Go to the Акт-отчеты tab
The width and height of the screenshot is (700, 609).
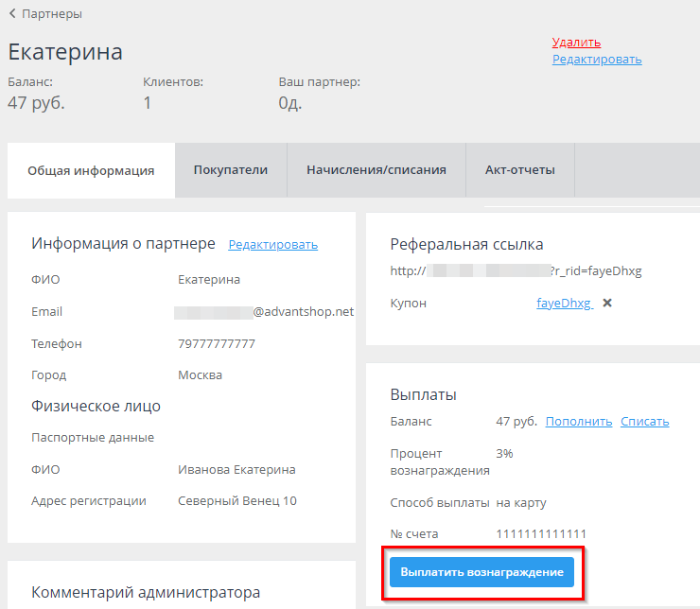pos(520,170)
